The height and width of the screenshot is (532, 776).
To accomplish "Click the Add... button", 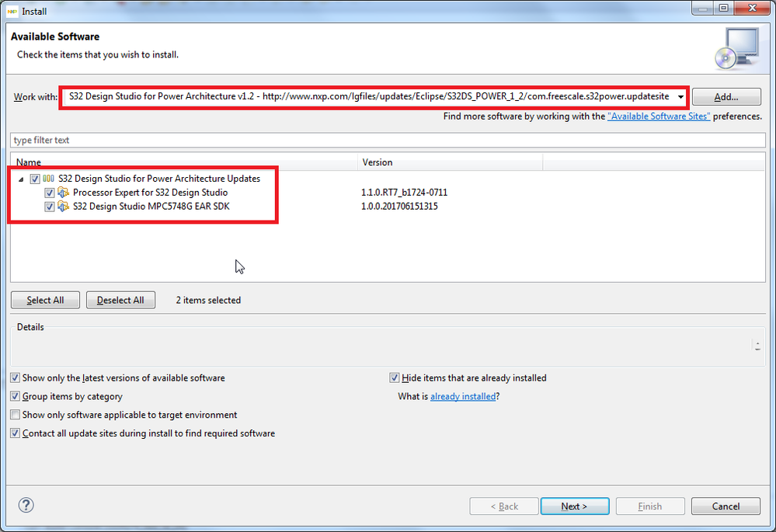I will [x=726, y=97].
